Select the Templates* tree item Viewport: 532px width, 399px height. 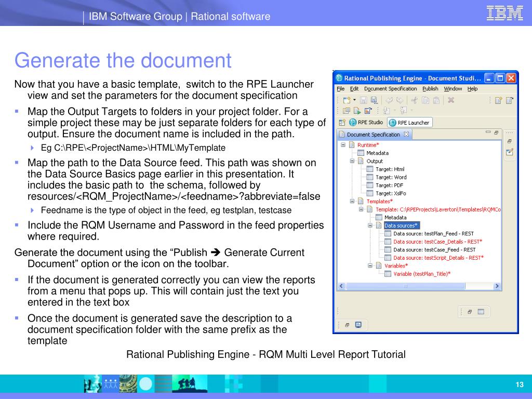(379, 201)
